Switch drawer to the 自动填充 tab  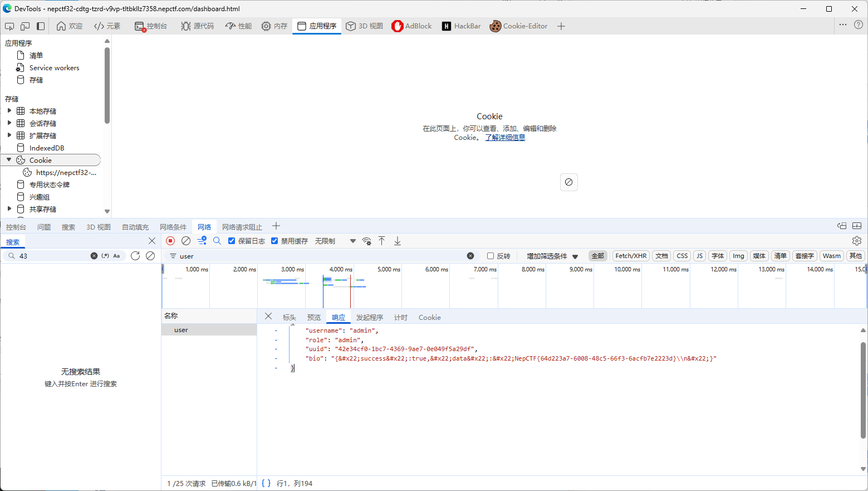[x=135, y=227]
